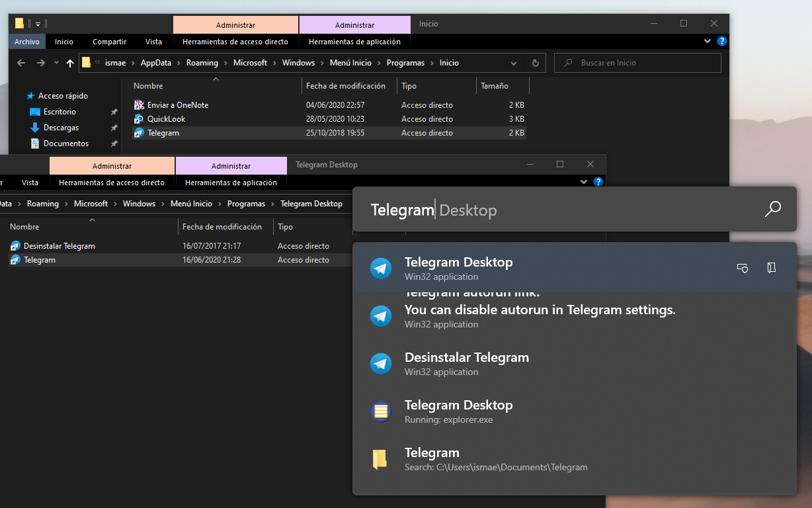Open quick access toolbar dropdown in Inicio title bar

tap(38, 24)
